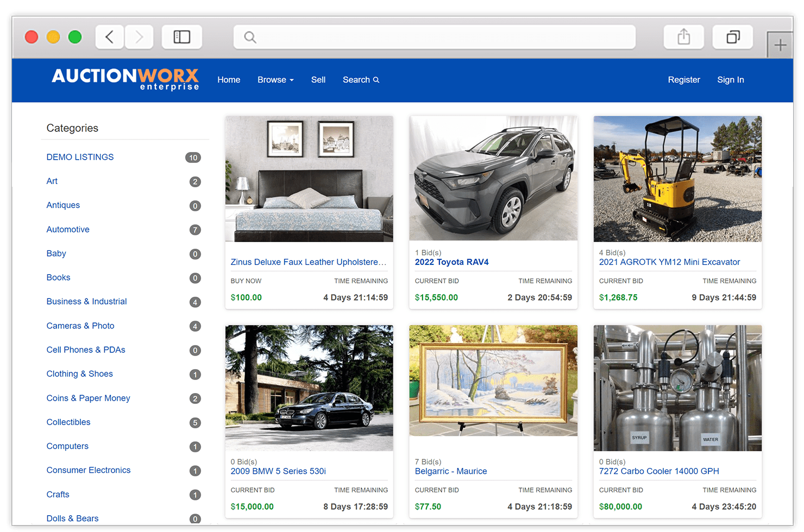Select the Crafts category
This screenshot has height=532, width=804.
pos(58,495)
